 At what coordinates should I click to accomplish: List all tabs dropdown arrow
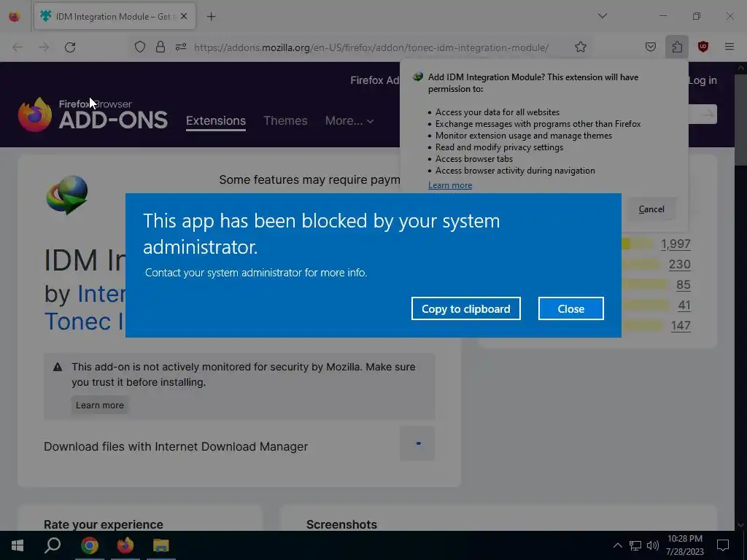click(602, 16)
